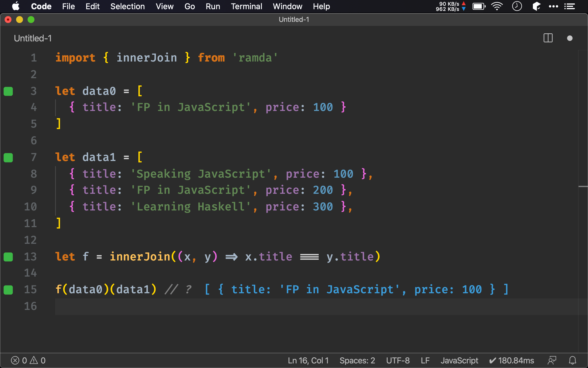Click the 'Speaking JavaScript' string
The image size is (588, 368).
[x=201, y=174]
